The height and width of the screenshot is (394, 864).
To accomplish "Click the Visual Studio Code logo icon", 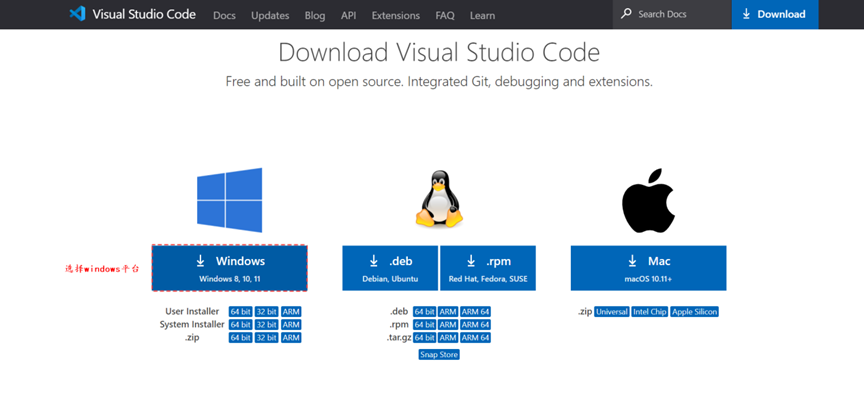I will [78, 14].
